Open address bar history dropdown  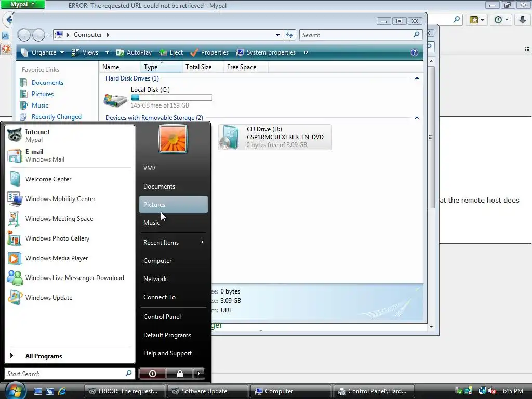[277, 35]
